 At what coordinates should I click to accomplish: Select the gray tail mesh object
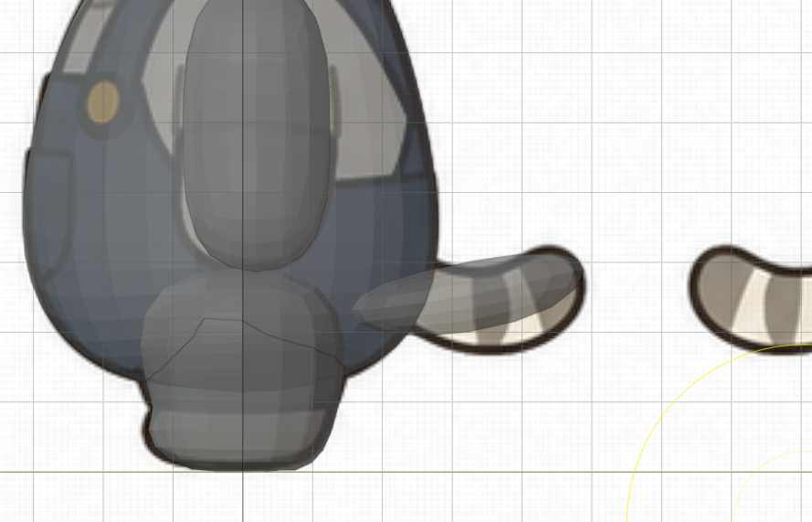(x=468, y=293)
